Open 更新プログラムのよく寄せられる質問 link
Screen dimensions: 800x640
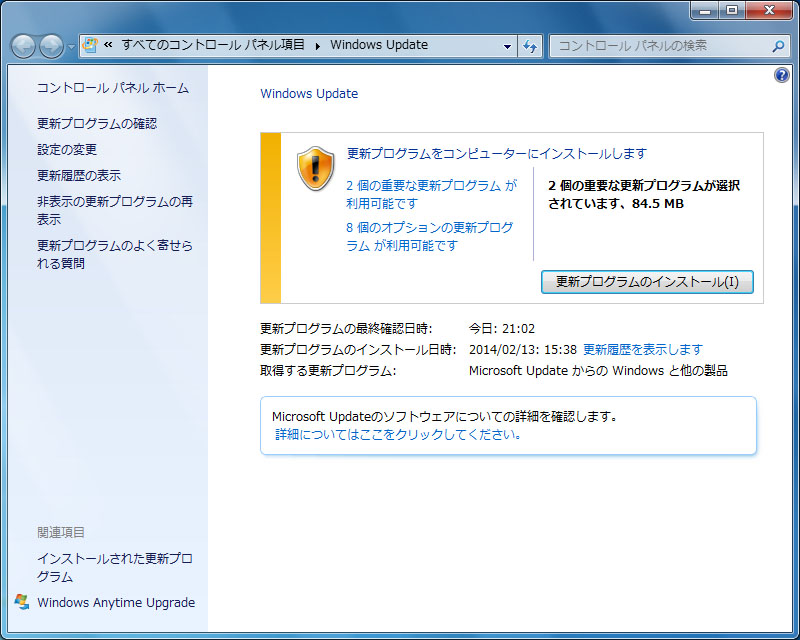pos(115,254)
